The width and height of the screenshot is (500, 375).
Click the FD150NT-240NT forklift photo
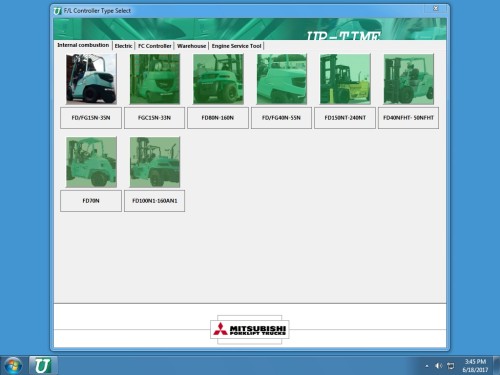(x=345, y=79)
